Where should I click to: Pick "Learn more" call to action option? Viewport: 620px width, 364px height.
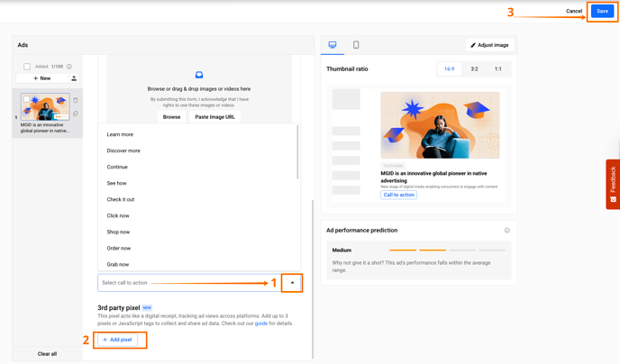click(120, 134)
